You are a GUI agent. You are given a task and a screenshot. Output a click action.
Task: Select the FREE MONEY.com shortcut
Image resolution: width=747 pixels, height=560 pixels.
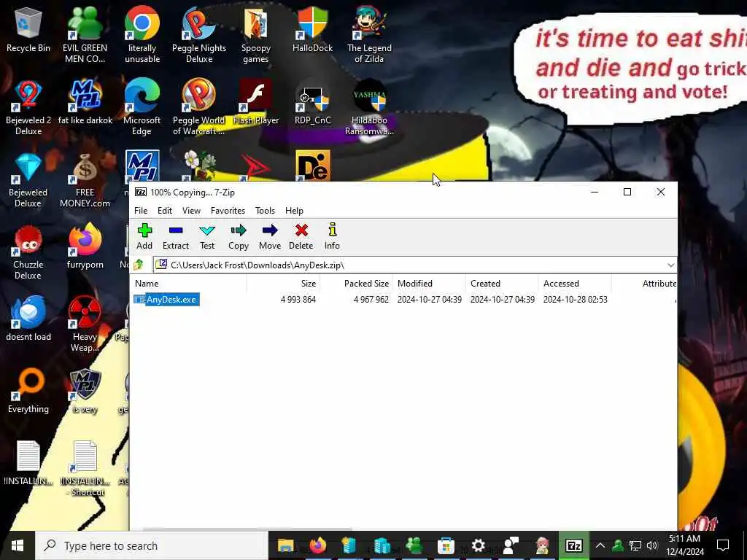tap(85, 180)
